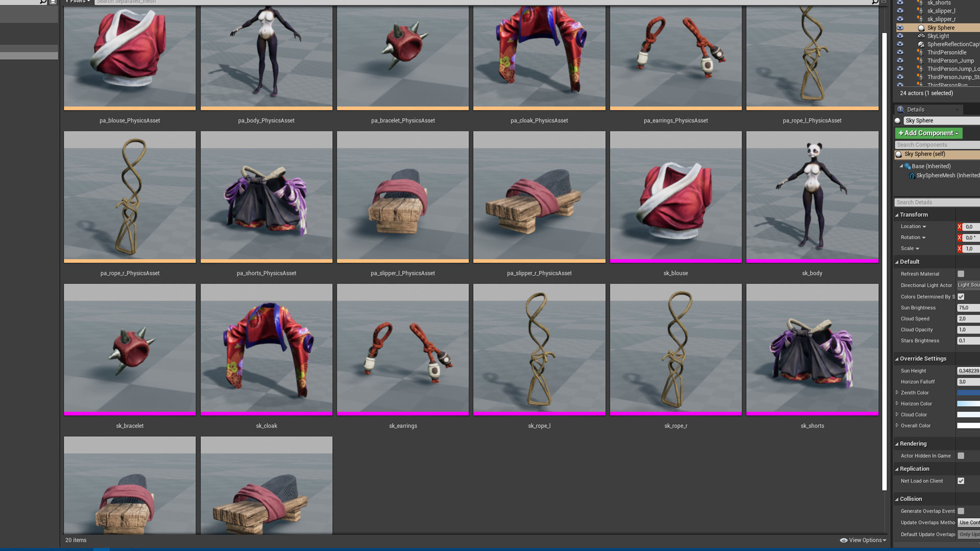
Task: Click the SphereReflectionCapture actor icon
Action: 921,44
